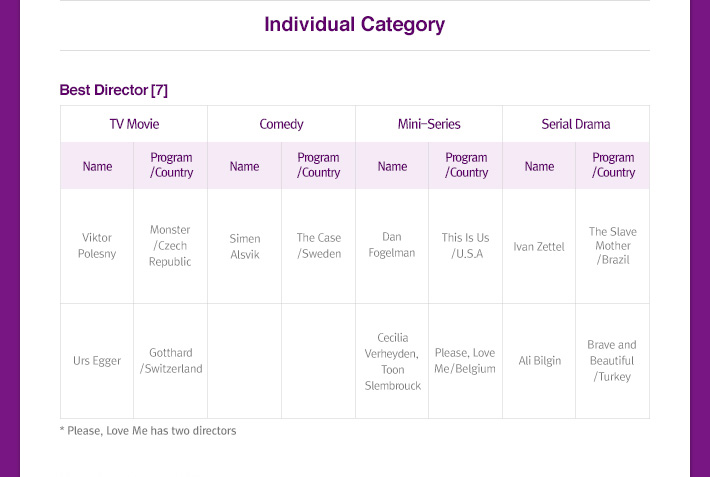710x477 pixels.
Task: Select the Ivan Zettel cell
Action: coord(539,246)
